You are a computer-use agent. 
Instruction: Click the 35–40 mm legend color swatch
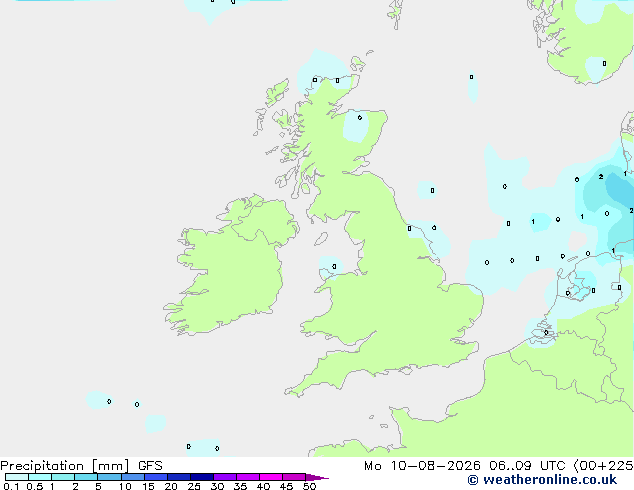coord(248,477)
